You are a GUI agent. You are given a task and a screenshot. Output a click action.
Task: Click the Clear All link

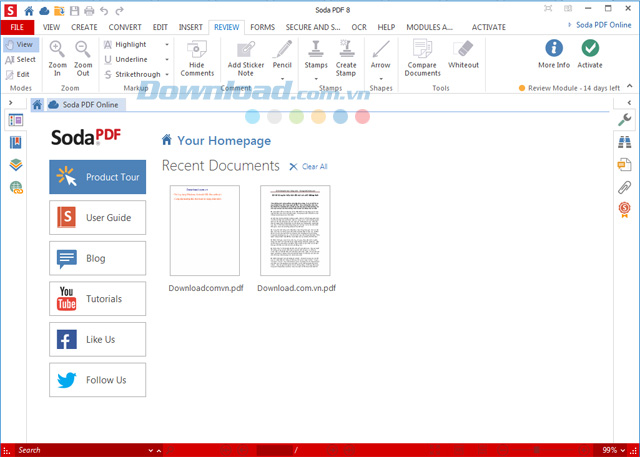tap(308, 166)
